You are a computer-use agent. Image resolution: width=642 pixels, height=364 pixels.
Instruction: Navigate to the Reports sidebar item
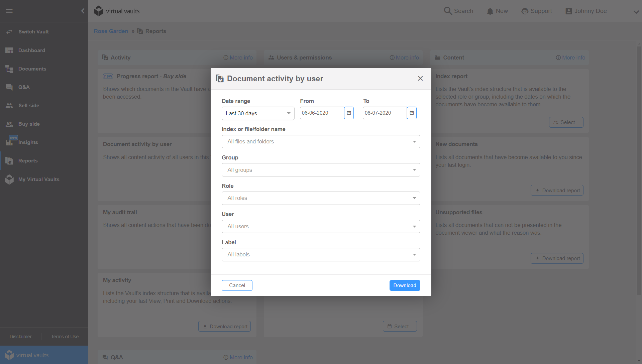click(28, 160)
